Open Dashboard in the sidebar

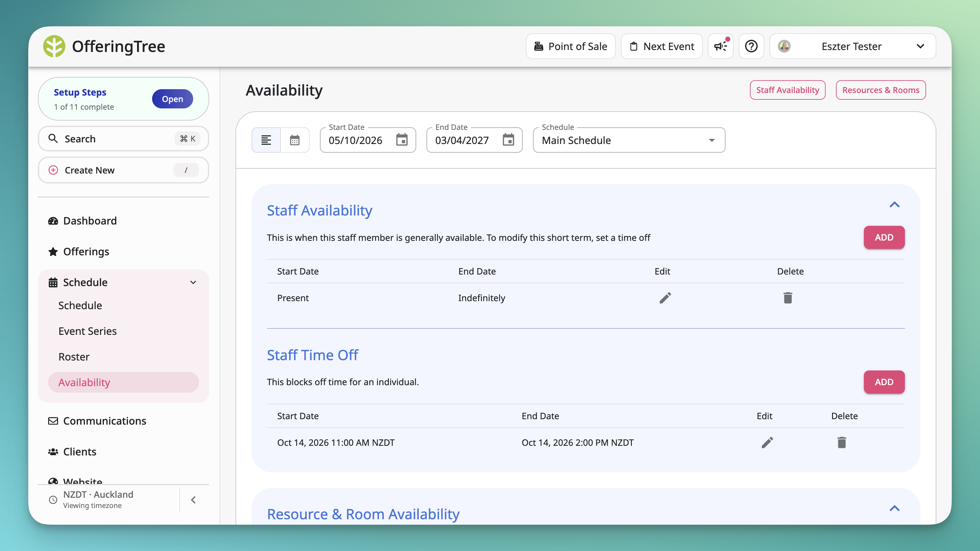point(123,221)
